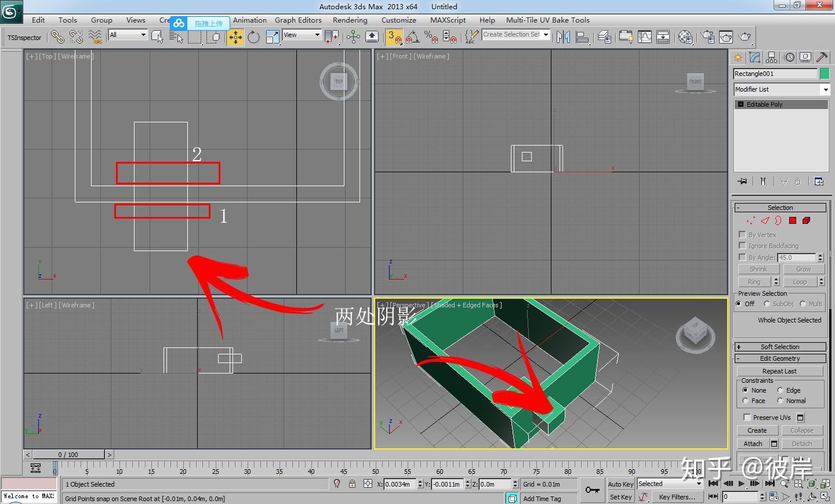The image size is (835, 504).
Task: Open the Graph Editors menu
Action: (x=298, y=20)
